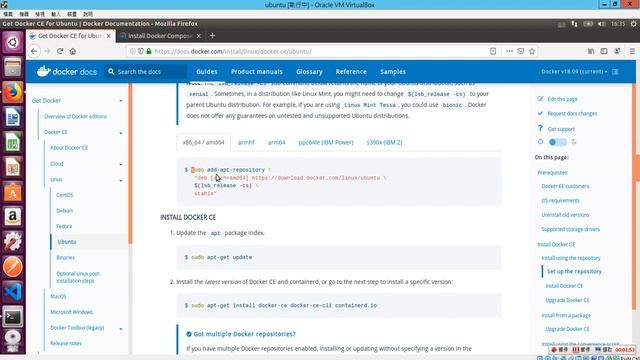Open the reader view icon in address bar
Image resolution: width=640 pixels, height=360 pixels.
coord(493,51)
